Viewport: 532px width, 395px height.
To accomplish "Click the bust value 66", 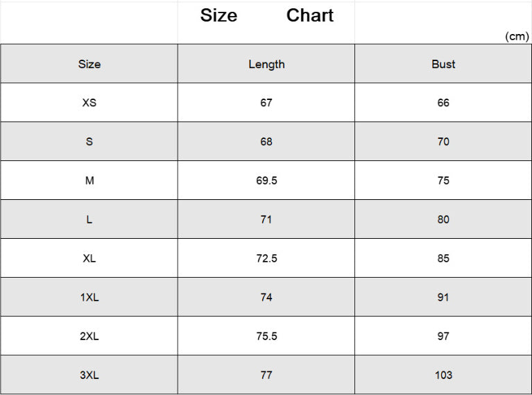I will (443, 103).
